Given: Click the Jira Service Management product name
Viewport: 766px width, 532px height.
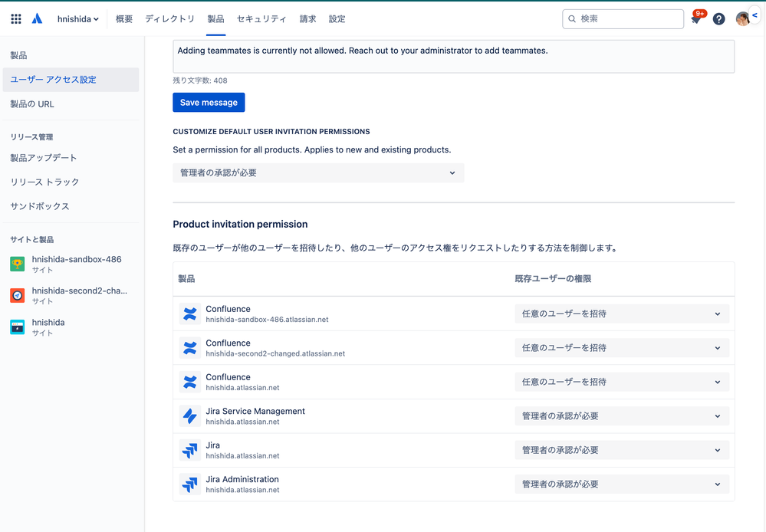Looking at the screenshot, I should coord(255,412).
